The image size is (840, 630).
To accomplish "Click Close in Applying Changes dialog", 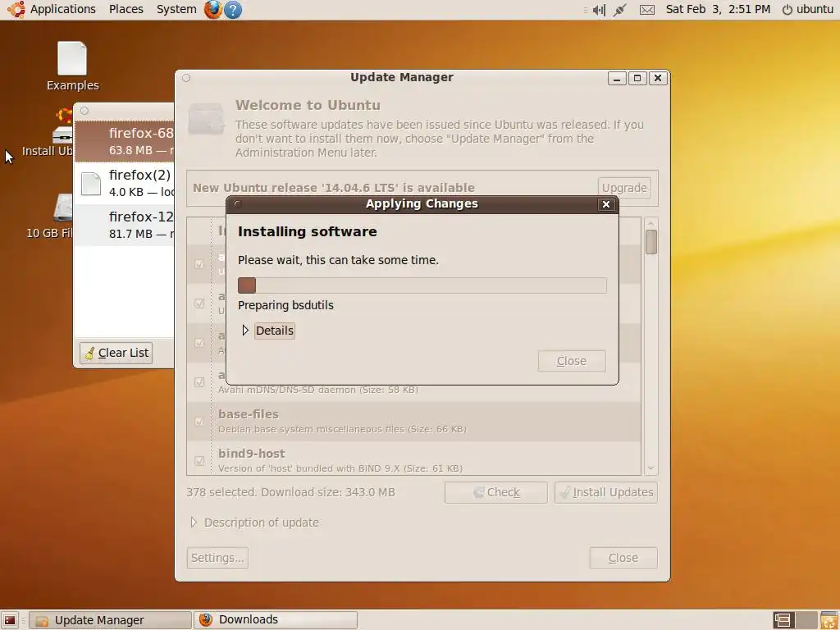I will pos(572,361).
